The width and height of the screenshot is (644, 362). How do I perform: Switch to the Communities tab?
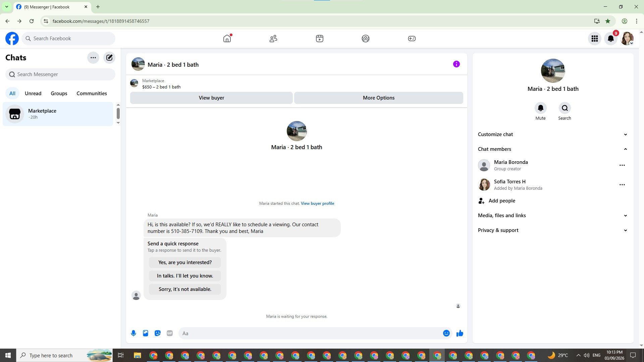click(x=92, y=94)
